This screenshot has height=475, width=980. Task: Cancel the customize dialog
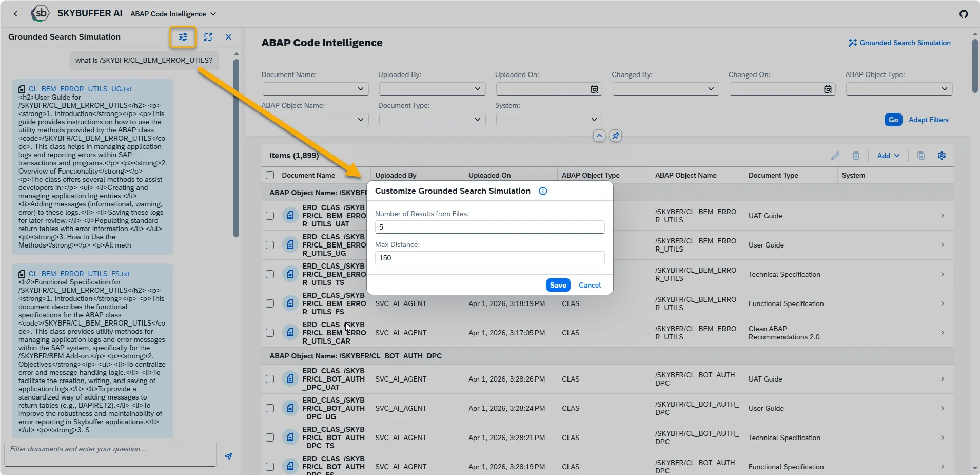click(x=590, y=285)
